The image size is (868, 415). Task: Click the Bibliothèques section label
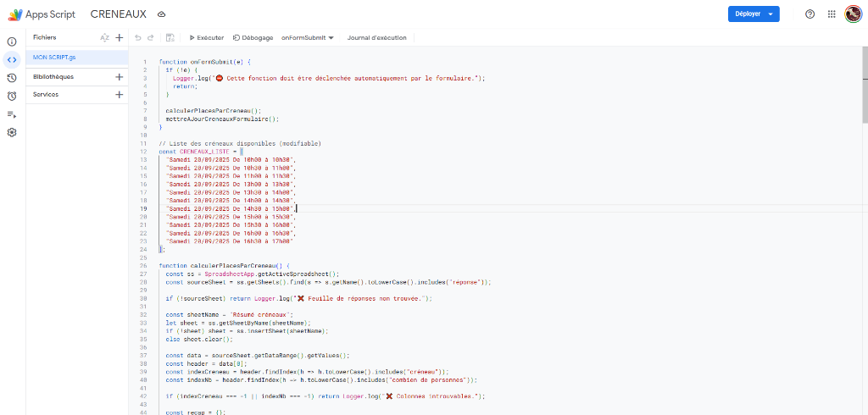point(53,77)
